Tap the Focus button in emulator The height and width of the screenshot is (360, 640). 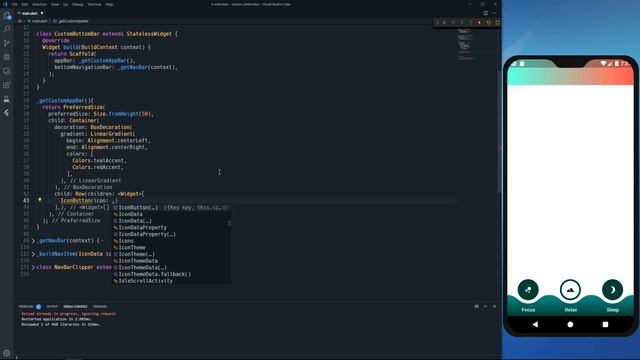pyautogui.click(x=528, y=290)
